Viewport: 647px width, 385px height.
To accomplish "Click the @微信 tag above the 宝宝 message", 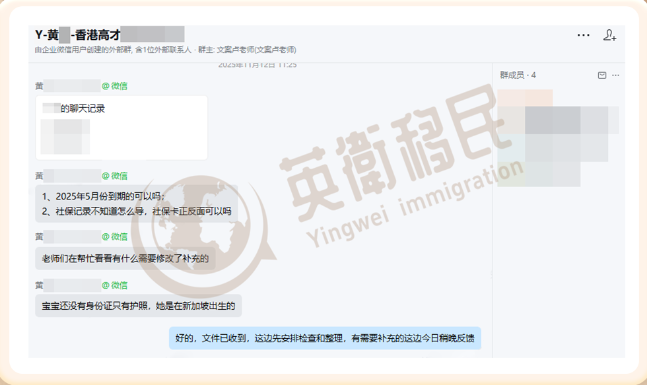I will coord(114,285).
